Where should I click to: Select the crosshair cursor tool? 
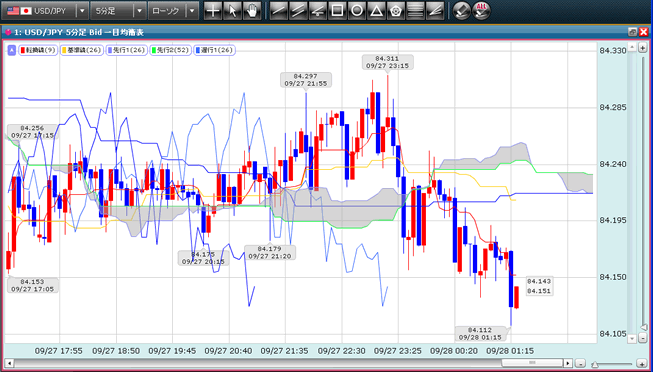213,11
